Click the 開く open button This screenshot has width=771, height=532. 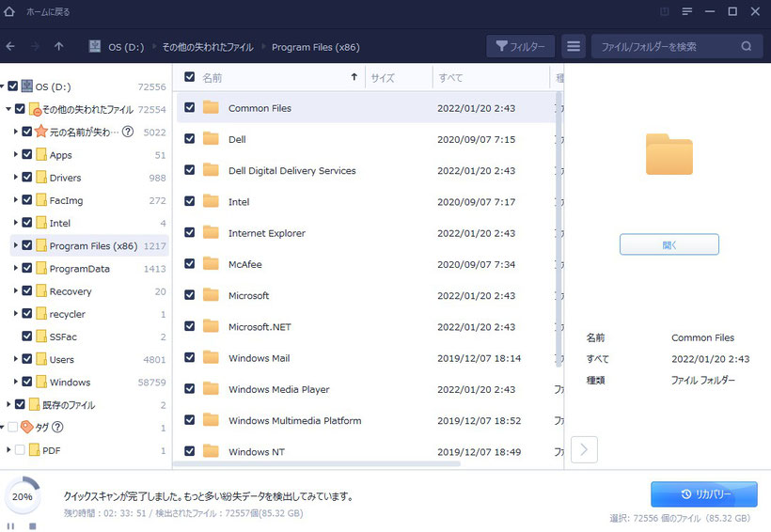[669, 244]
